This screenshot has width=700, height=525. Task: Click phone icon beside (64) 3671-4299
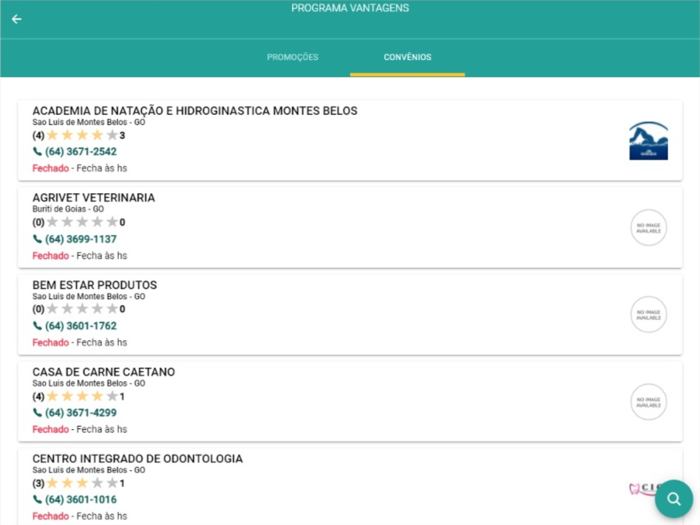click(38, 413)
